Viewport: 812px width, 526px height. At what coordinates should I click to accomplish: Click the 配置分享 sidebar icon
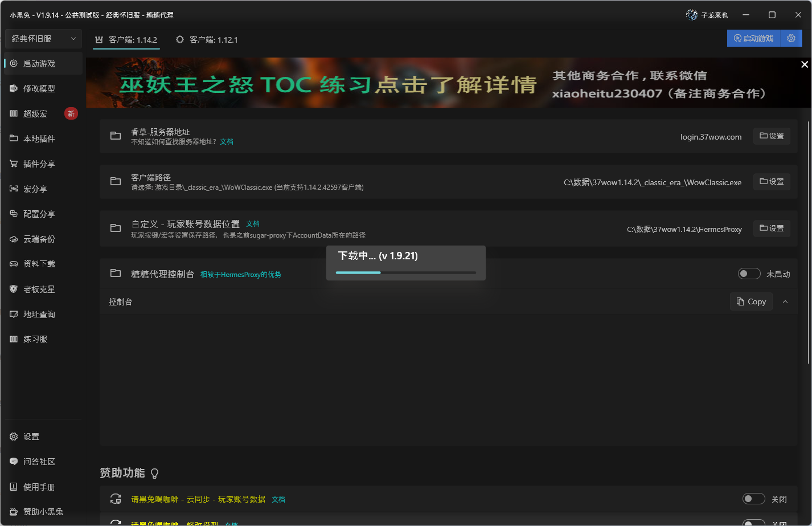tap(14, 214)
